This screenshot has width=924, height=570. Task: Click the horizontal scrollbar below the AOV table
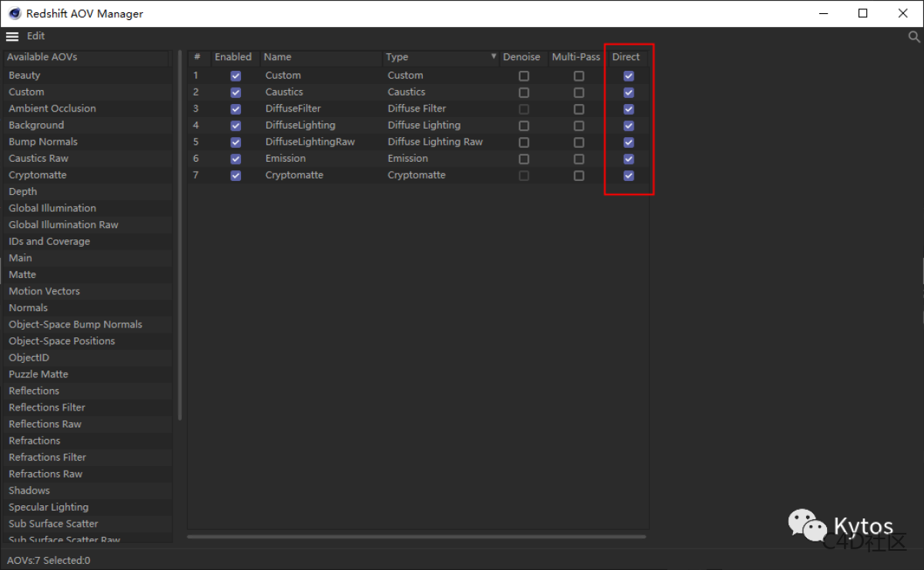[x=416, y=534]
